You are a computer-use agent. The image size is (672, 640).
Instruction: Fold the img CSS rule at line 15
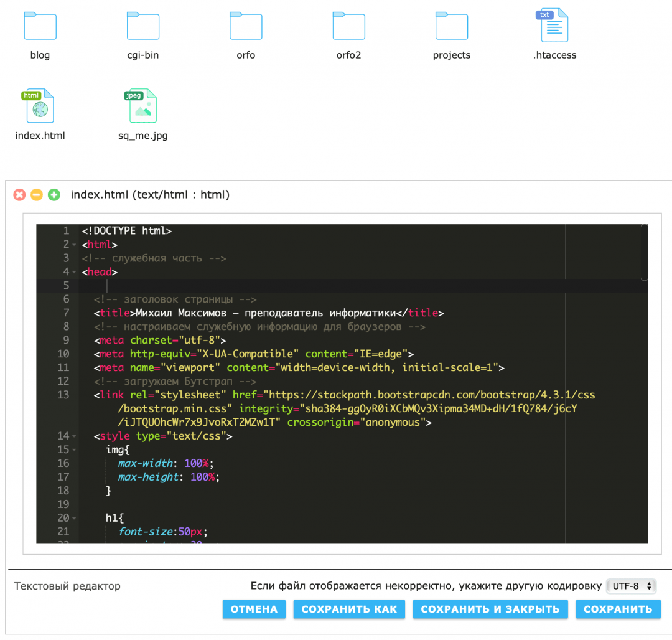tap(75, 450)
